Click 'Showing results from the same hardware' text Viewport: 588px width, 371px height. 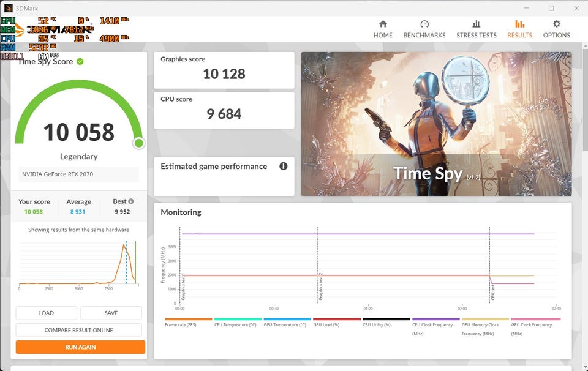pyautogui.click(x=79, y=230)
